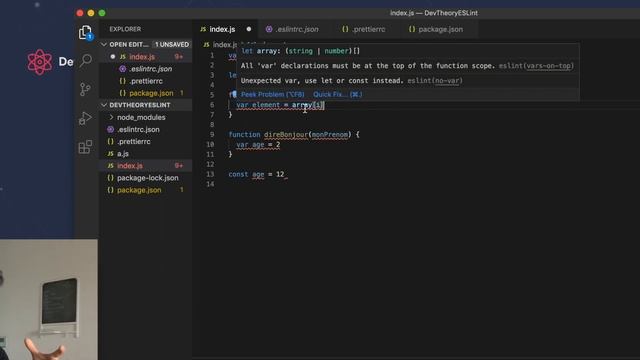Select package.json in Open Editors list

coord(146,93)
